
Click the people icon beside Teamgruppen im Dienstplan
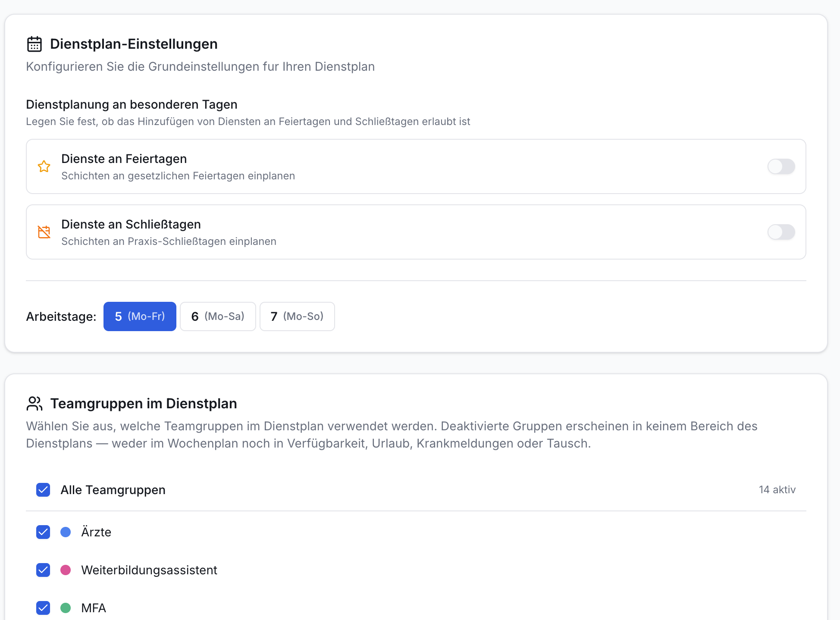pos(34,404)
